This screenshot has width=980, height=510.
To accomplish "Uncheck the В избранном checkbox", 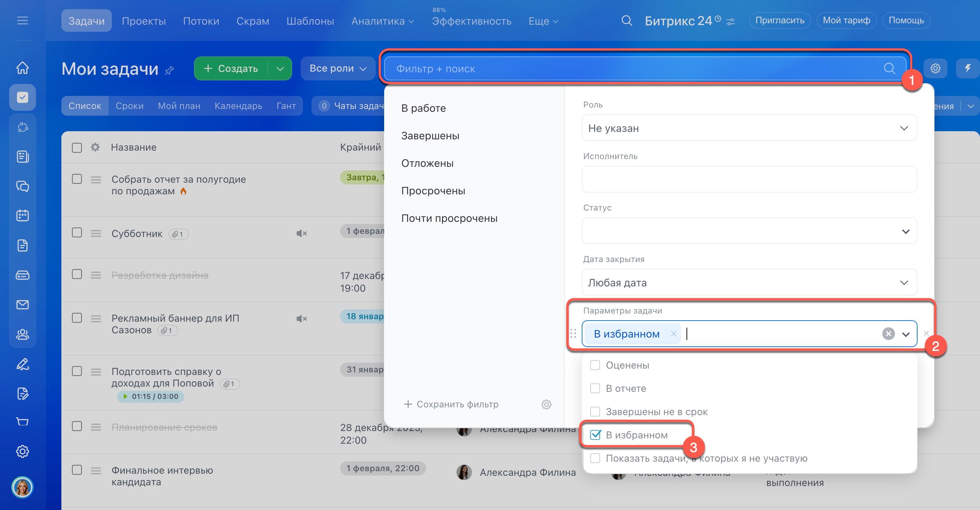I will [x=595, y=435].
